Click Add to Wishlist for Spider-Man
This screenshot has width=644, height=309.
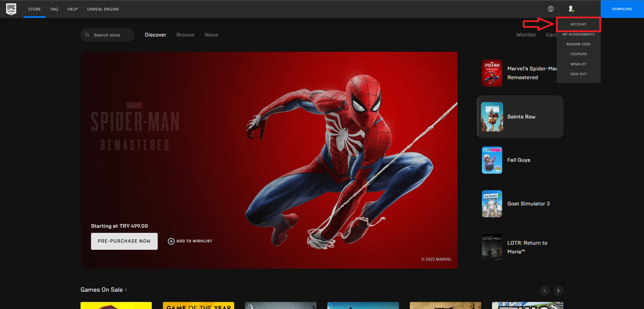point(190,241)
